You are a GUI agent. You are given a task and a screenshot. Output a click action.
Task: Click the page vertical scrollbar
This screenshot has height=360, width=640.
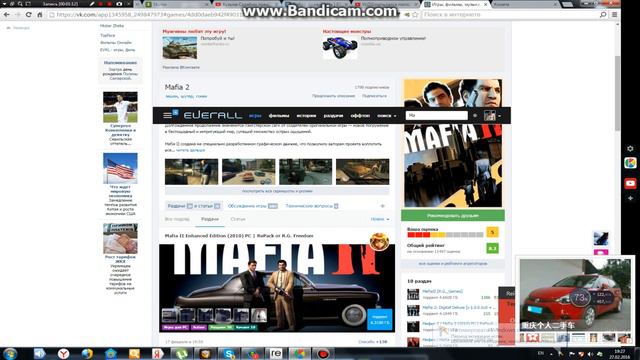[x=618, y=94]
